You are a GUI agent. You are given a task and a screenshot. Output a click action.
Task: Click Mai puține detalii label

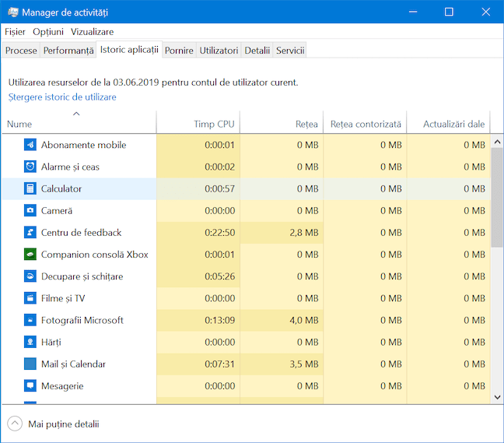point(64,424)
